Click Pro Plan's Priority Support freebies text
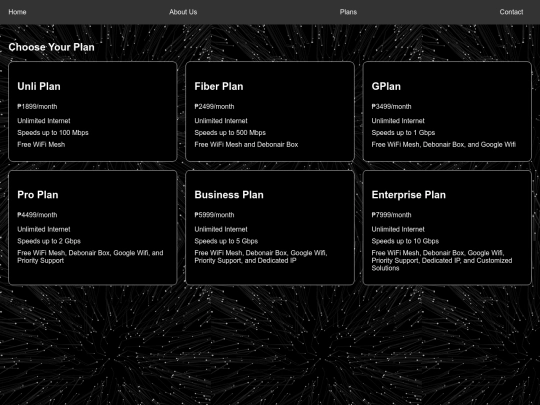This screenshot has width=540, height=405. click(90, 257)
